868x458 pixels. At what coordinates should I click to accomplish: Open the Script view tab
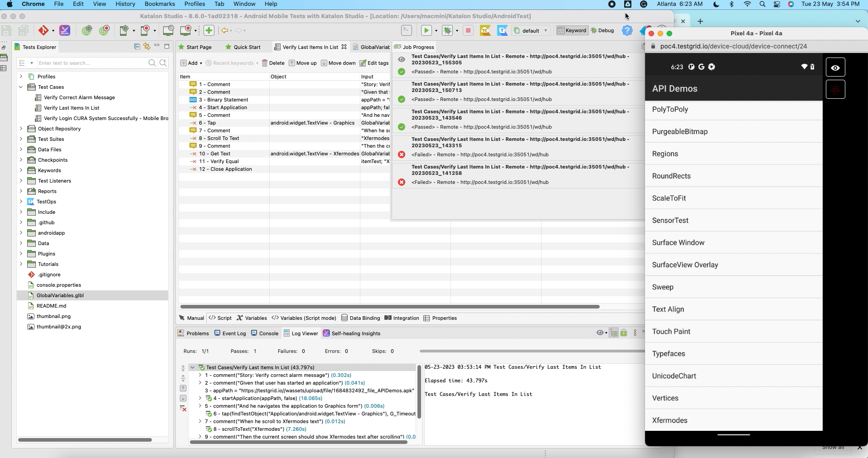220,318
